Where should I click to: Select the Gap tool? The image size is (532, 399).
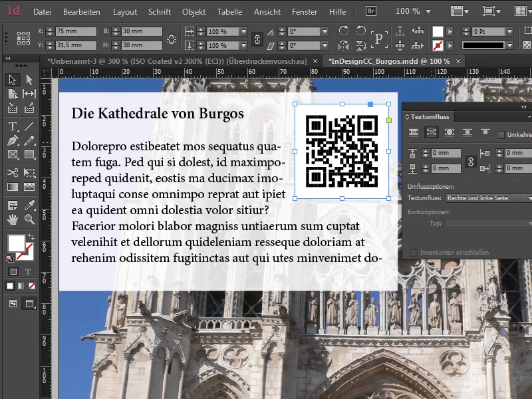point(29,94)
